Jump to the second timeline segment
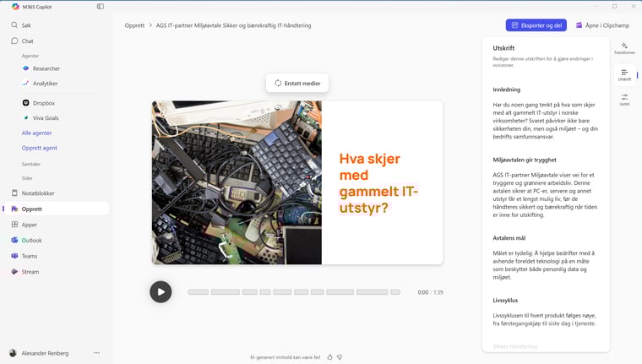Screen dimensions: 642x364 click(226, 292)
